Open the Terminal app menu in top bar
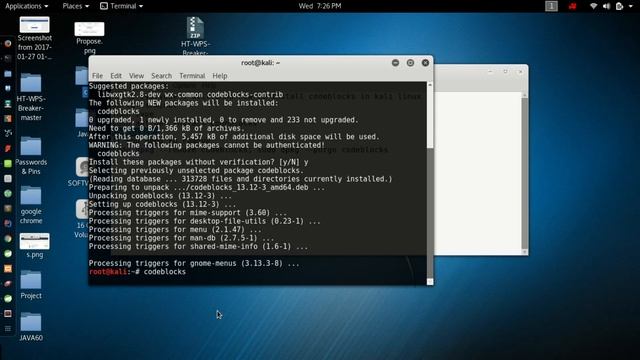Viewport: 640px width, 360px height. [122, 6]
